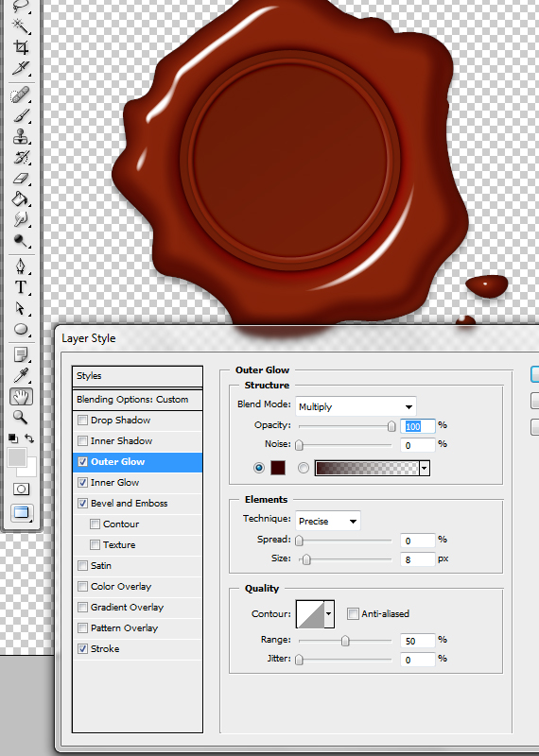Viewport: 539px width, 756px height.
Task: Swap foreground and background colors
Action: click(29, 438)
